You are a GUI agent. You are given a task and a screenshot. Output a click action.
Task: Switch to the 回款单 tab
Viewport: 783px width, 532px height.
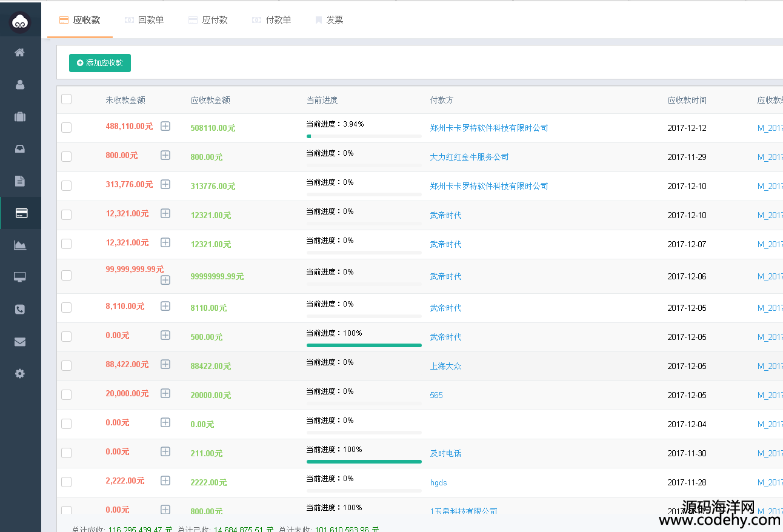point(144,20)
